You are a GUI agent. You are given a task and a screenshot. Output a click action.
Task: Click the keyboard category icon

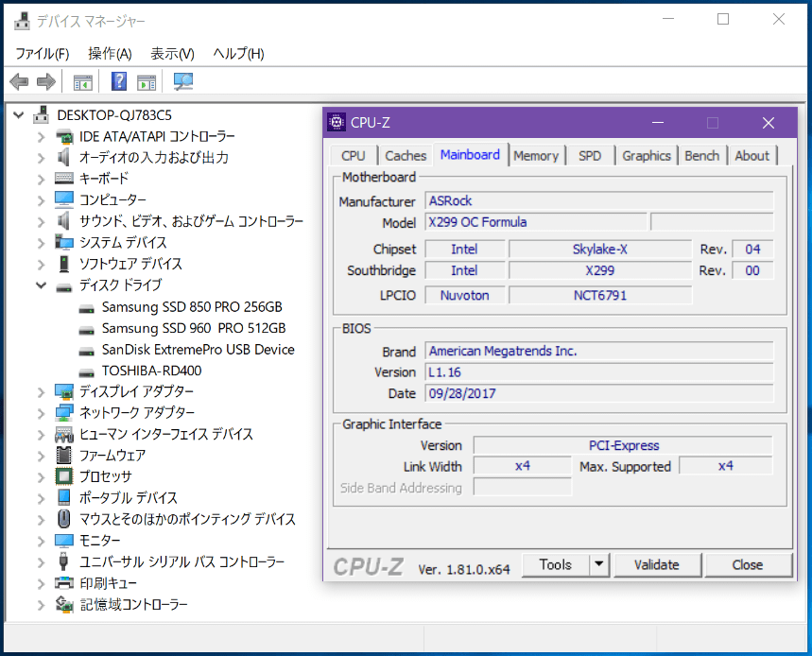[64, 179]
